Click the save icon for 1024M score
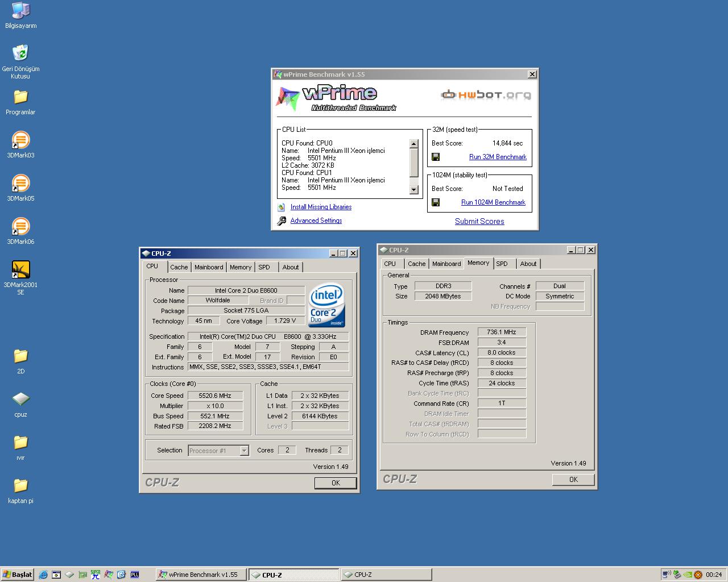This screenshot has height=582, width=728. (436, 202)
